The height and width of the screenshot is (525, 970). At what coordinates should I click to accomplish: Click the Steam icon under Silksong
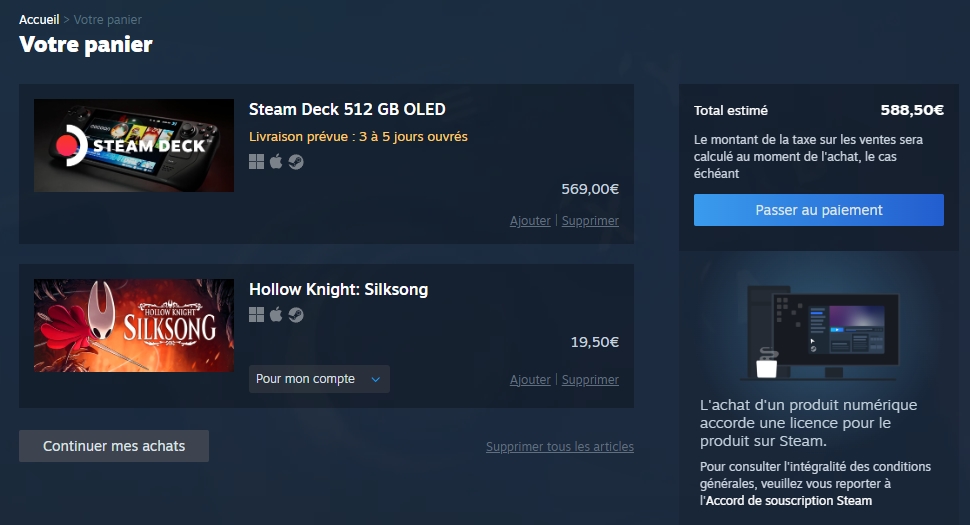pos(296,315)
